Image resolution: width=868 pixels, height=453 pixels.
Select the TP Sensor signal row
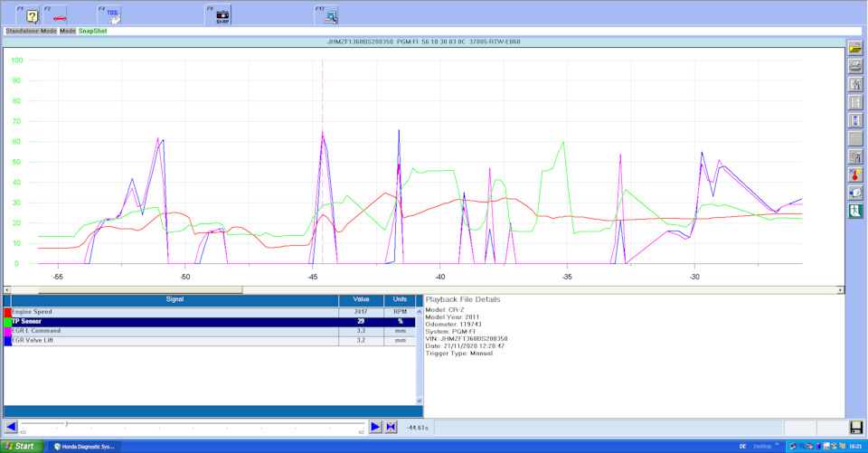pyautogui.click(x=210, y=321)
